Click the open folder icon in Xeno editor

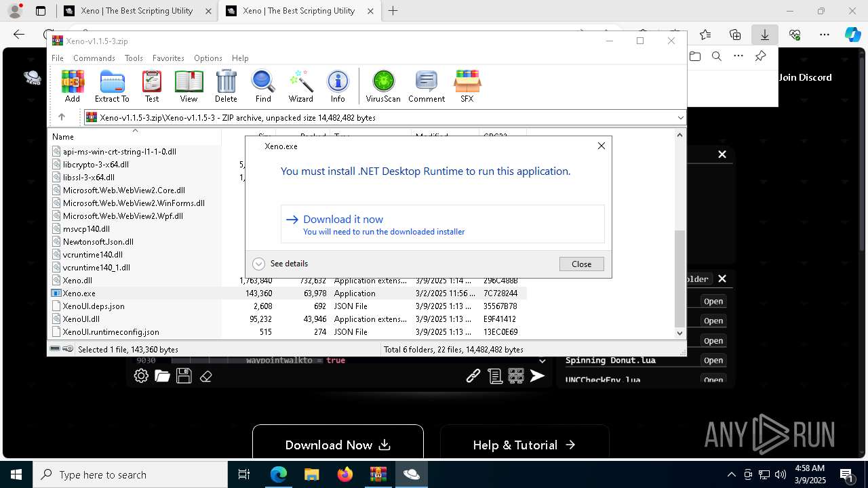tap(162, 376)
